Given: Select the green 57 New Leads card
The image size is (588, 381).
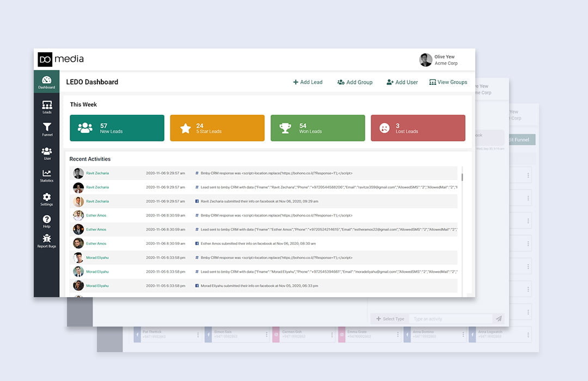Looking at the screenshot, I should [x=117, y=128].
